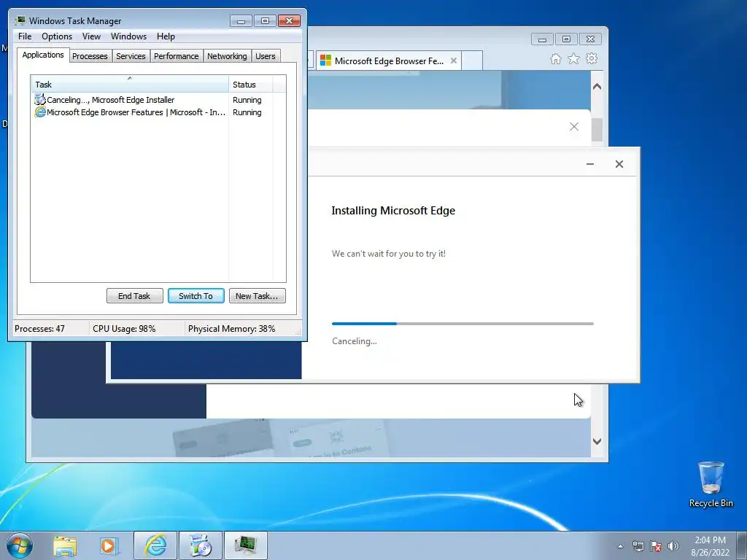Open Task Manager Help menu
This screenshot has width=747, height=560.
(166, 36)
